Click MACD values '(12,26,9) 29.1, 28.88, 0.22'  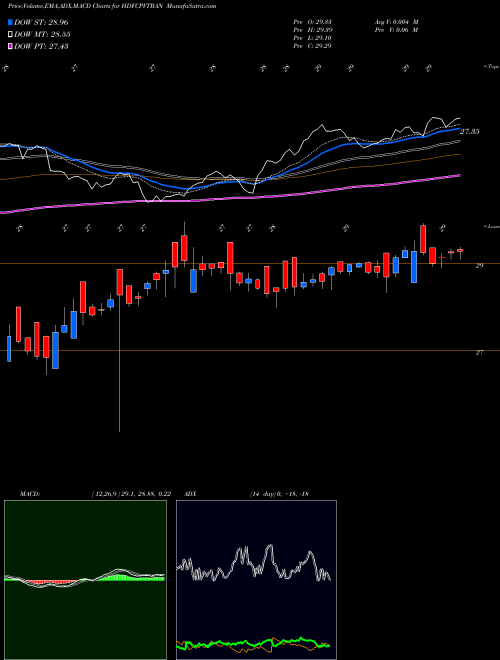point(130,494)
